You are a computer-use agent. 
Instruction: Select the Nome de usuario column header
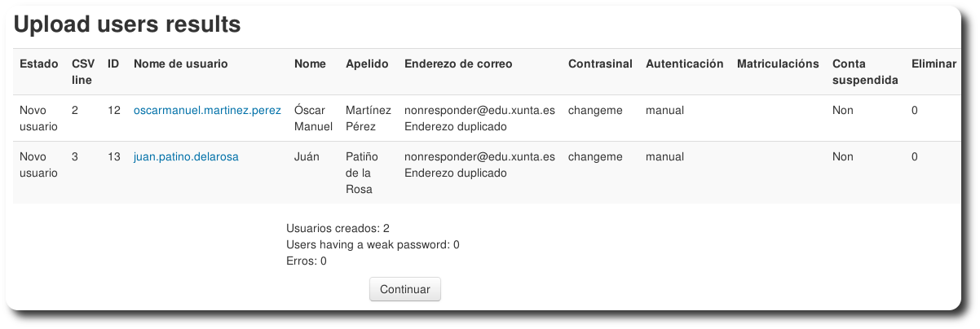tap(180, 64)
